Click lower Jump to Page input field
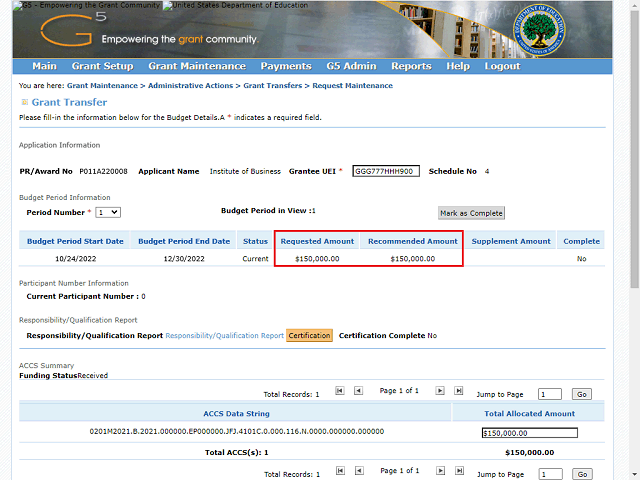Viewport: 640px width, 480px height. coord(551,474)
